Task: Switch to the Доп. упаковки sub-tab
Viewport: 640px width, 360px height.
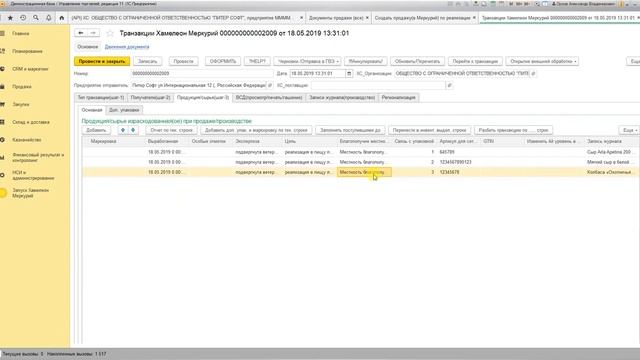Action: 124,110
